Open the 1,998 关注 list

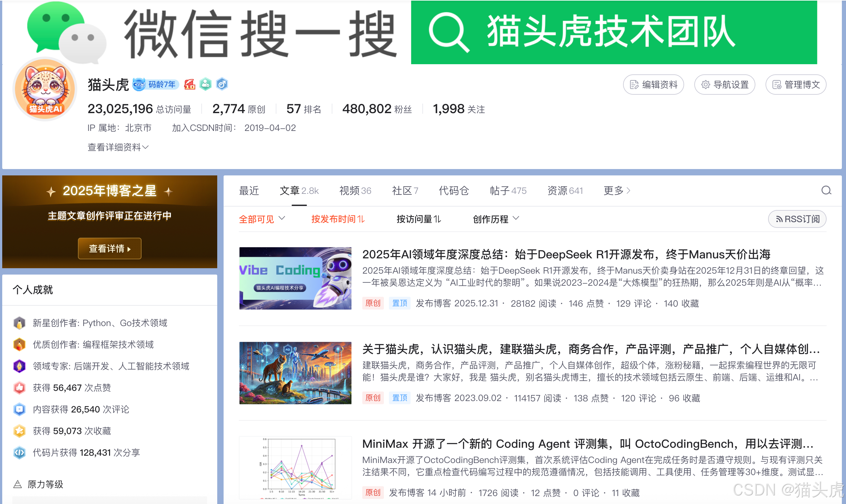(x=459, y=109)
